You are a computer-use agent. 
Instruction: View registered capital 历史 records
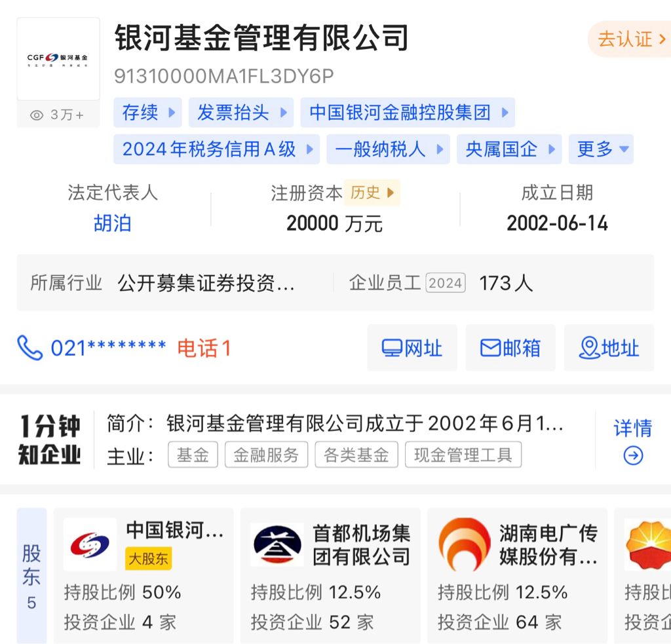click(x=372, y=193)
